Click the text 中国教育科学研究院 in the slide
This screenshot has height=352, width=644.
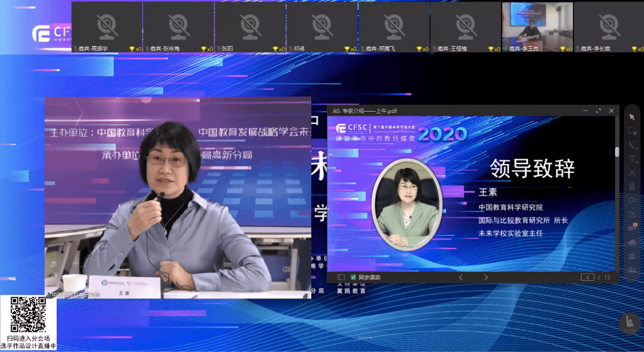510,208
